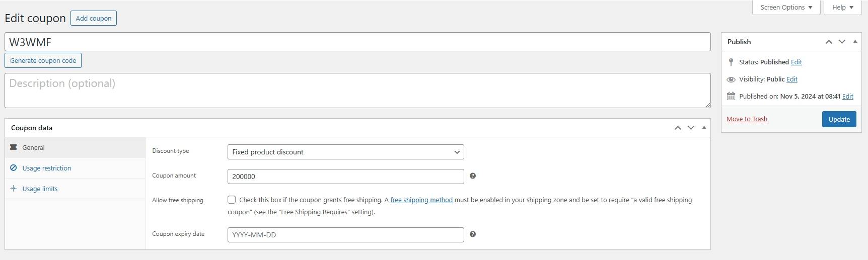Click the General tab ticket icon
This screenshot has height=260, width=868.
(x=14, y=147)
